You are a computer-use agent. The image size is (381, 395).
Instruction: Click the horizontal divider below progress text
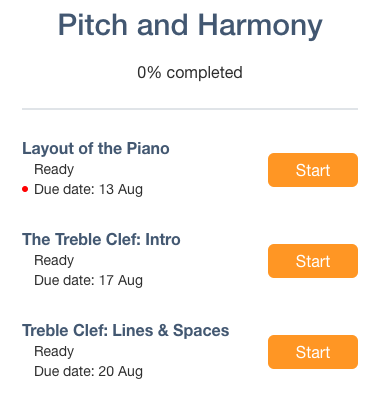point(190,109)
